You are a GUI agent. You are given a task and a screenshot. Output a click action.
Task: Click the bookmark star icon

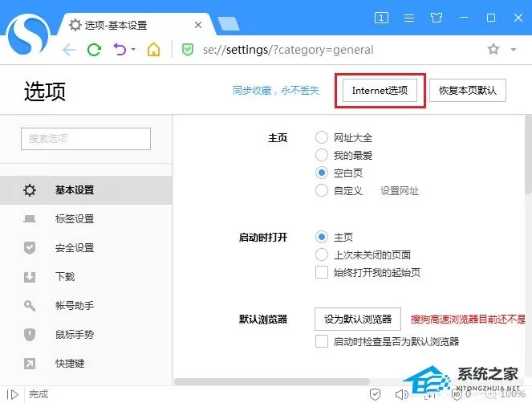click(493, 49)
